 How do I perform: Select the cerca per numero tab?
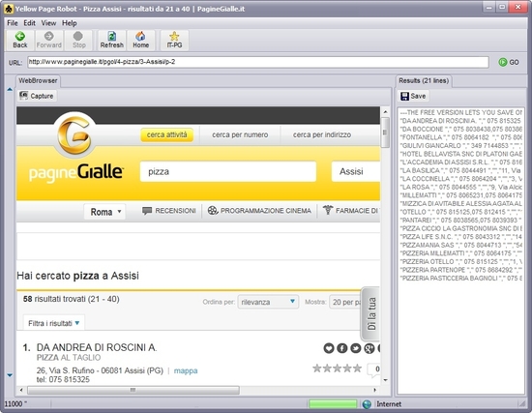point(240,134)
